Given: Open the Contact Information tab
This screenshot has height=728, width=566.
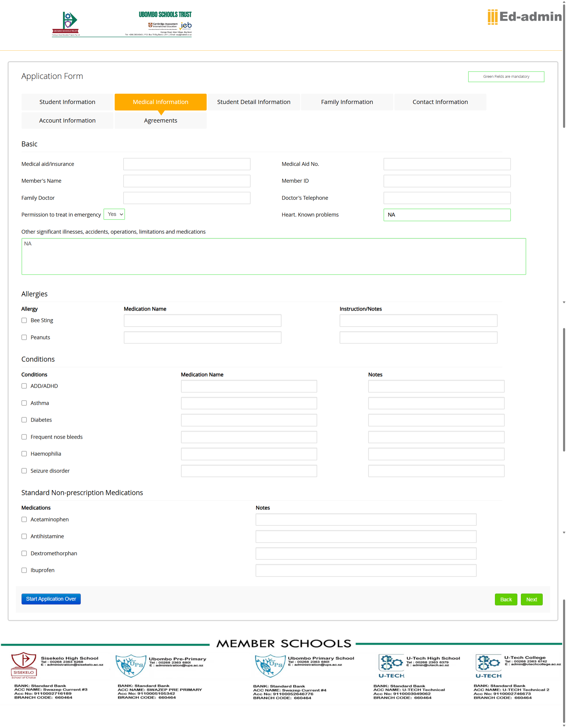Looking at the screenshot, I should click(440, 102).
